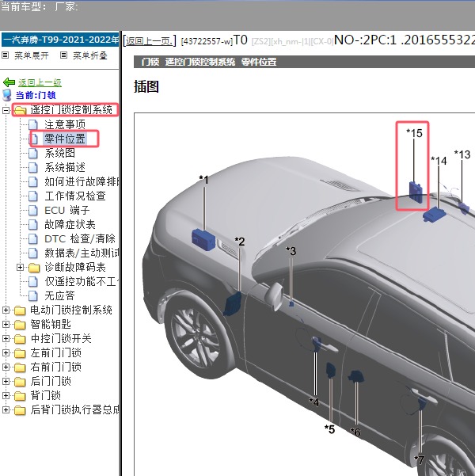Screen dimensions: 475x476
Task: Expand the 后门门锁 node
Action: 6,381
